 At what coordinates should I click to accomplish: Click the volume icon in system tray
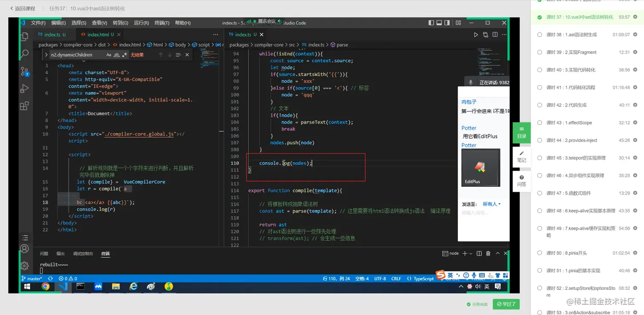[477, 287]
